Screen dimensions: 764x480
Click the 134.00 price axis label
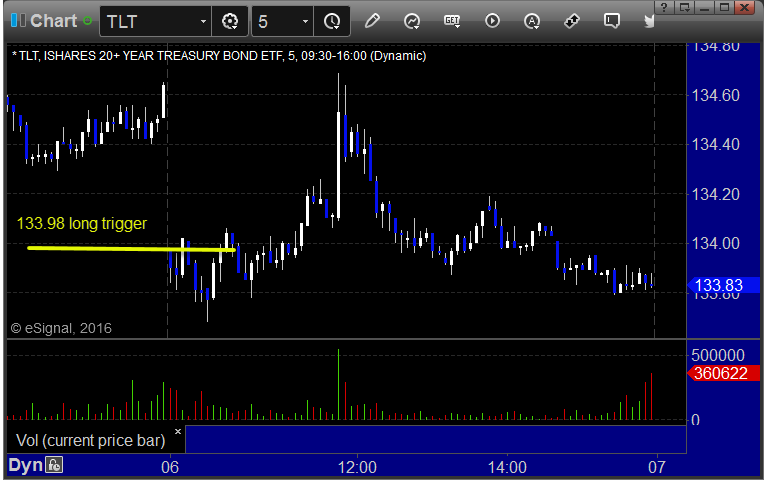(x=716, y=243)
